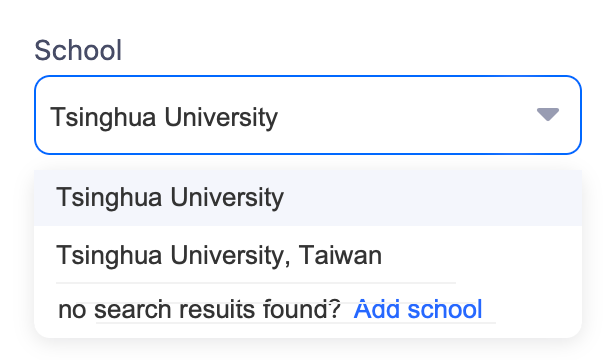Click the Add school link
This screenshot has width=604, height=360.
418,309
